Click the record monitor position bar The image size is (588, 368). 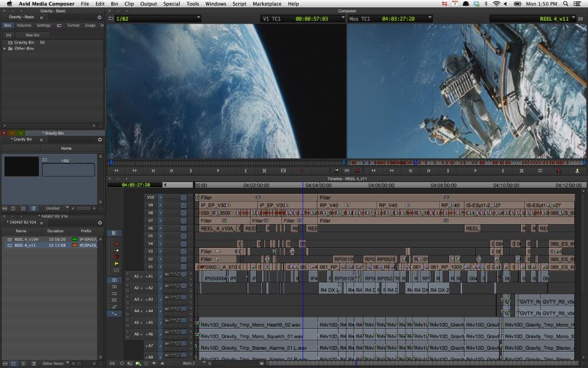(465, 163)
